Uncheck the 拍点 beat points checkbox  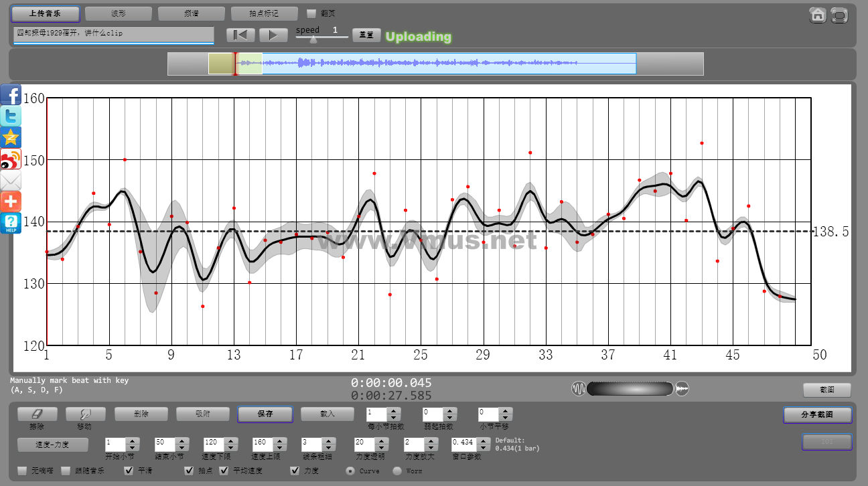(189, 471)
